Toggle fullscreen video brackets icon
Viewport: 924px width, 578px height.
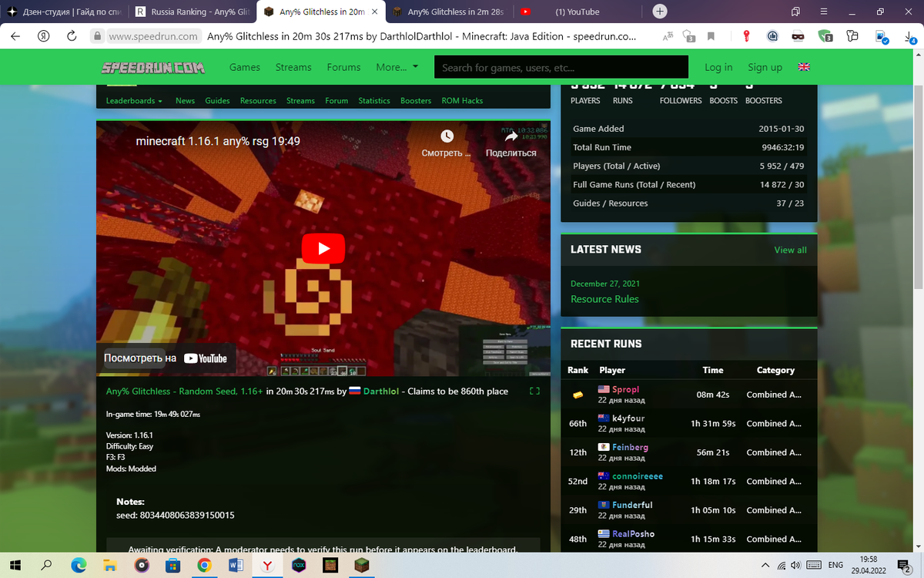535,391
